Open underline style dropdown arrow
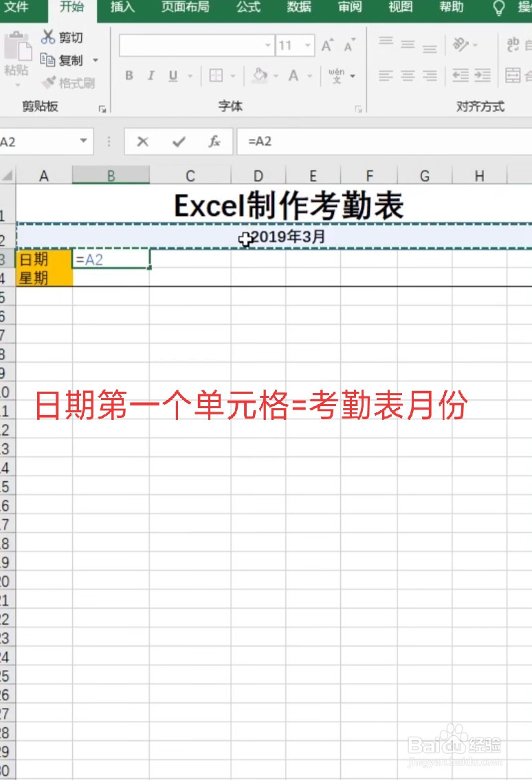The width and height of the screenshot is (532, 780). point(190,76)
